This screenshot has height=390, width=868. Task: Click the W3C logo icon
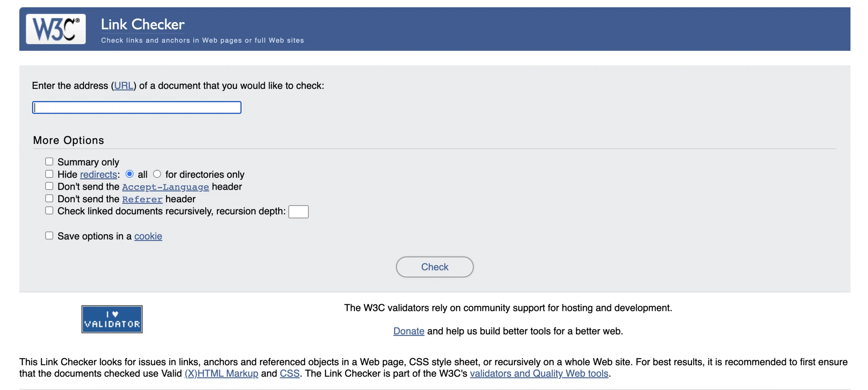pyautogui.click(x=56, y=29)
